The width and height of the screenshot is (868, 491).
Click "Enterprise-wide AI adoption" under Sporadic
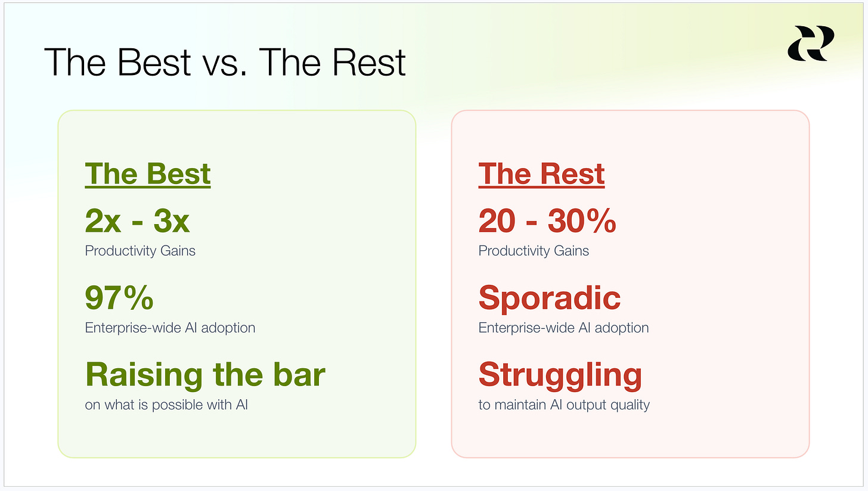[x=563, y=328]
